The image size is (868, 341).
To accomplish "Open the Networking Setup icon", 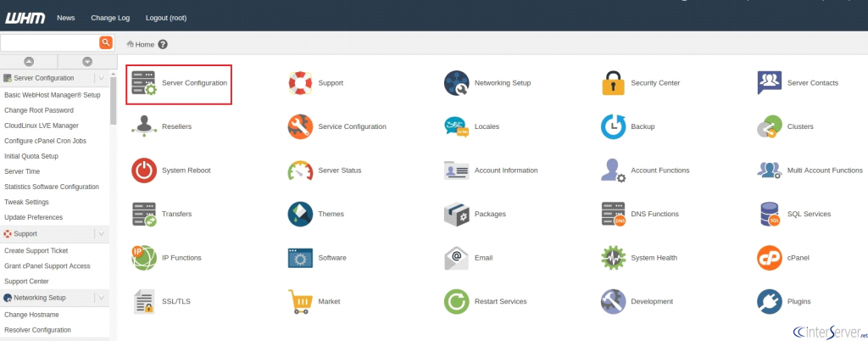I will [457, 83].
